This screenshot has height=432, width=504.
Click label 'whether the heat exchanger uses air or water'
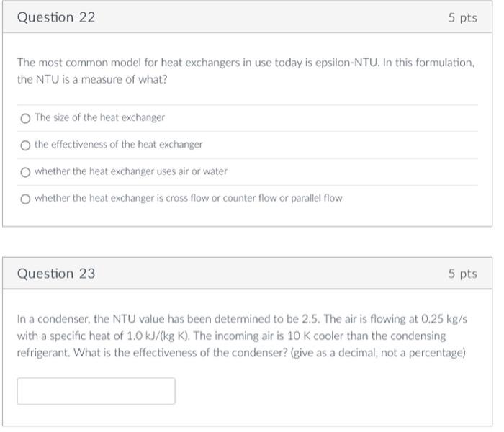131,171
